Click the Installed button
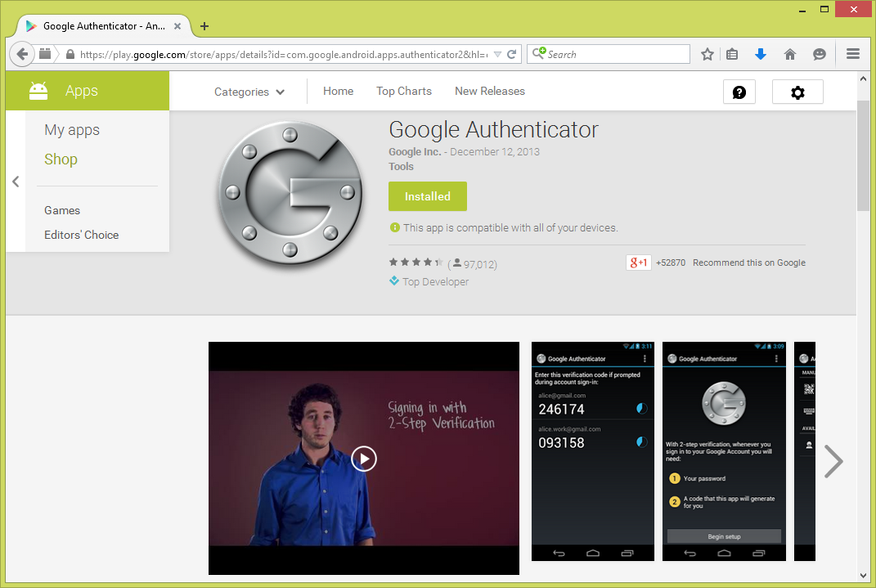Image resolution: width=876 pixels, height=588 pixels. point(427,196)
